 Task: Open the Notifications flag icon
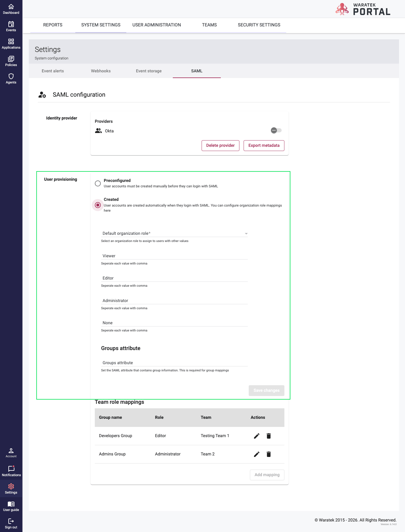(x=11, y=469)
